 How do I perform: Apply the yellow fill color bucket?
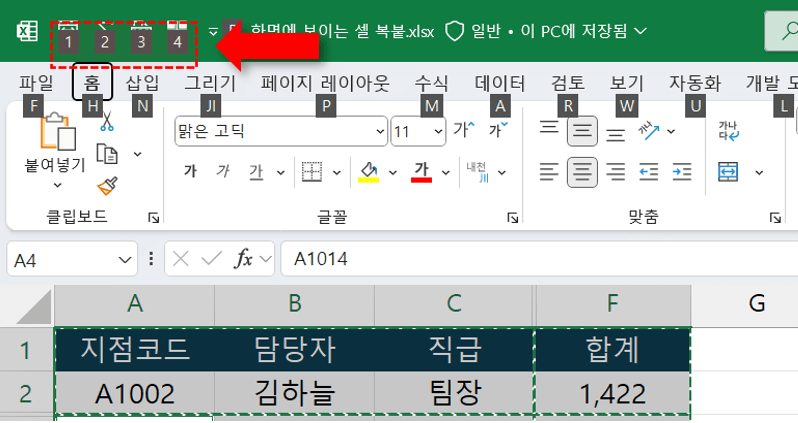(x=368, y=172)
